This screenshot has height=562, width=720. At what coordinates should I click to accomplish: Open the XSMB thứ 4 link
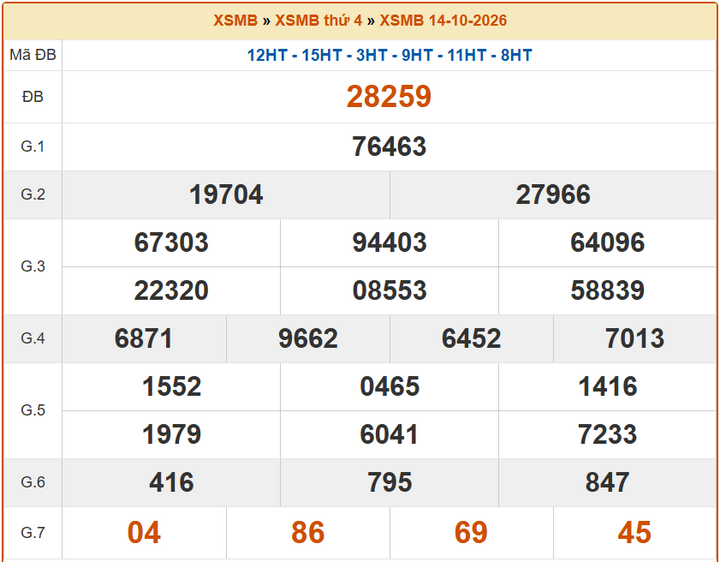318,21
